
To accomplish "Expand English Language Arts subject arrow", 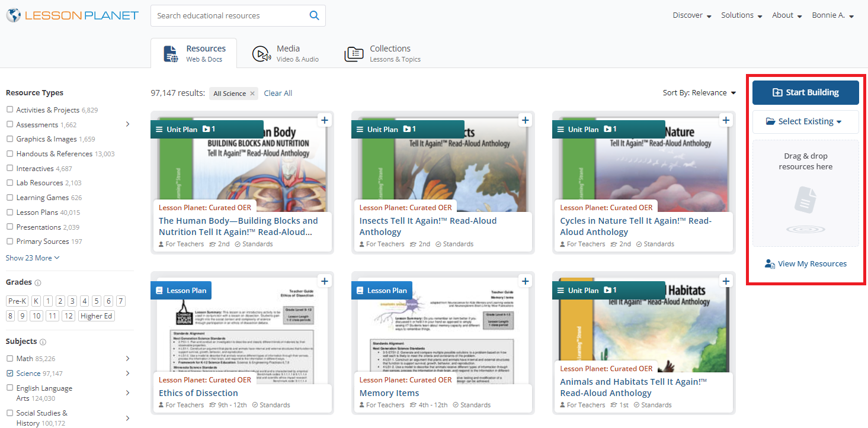I will point(127,393).
